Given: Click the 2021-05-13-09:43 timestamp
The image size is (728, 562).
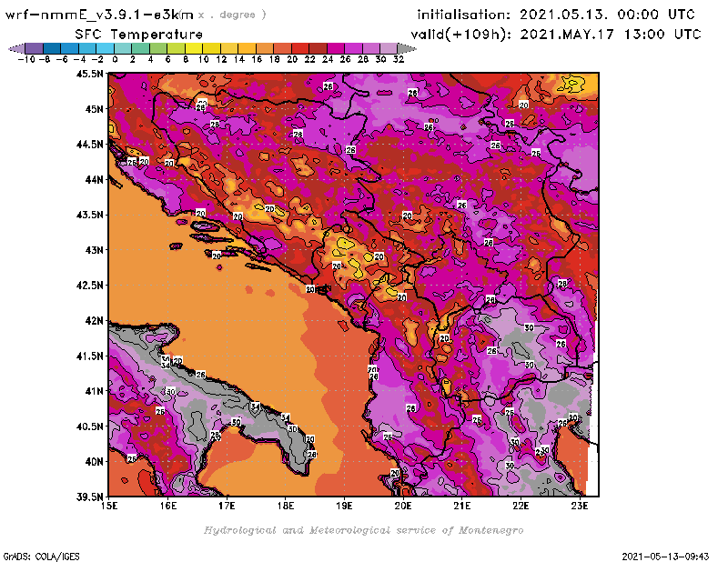Looking at the screenshot, I should point(665,557).
